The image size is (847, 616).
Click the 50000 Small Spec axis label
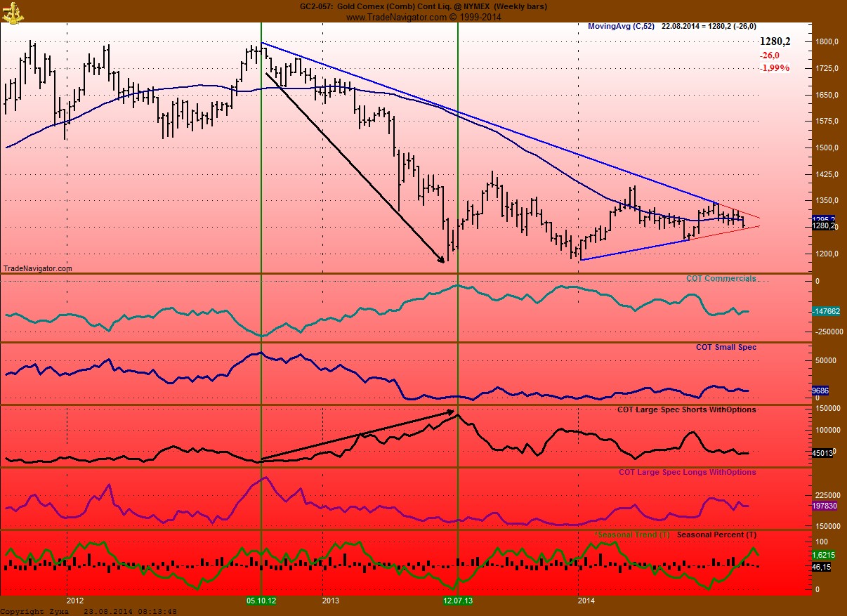pos(826,360)
